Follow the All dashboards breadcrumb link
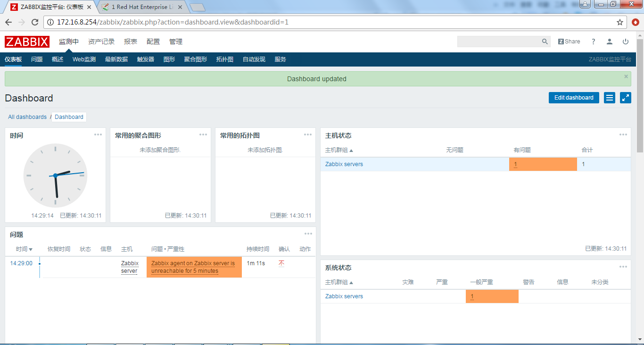 [x=27, y=117]
